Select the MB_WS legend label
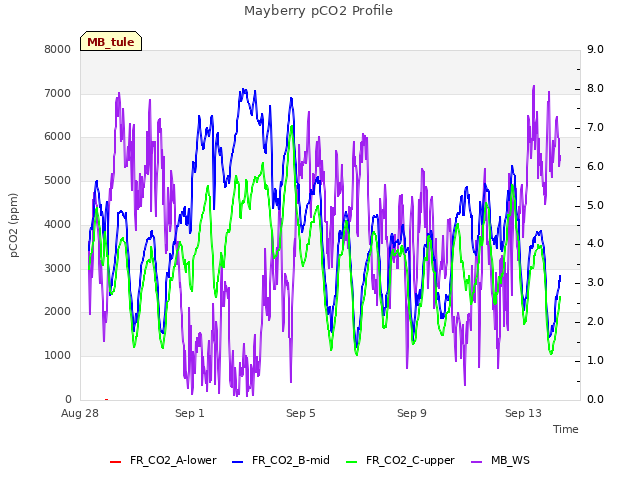This screenshot has height=480, width=640. [510, 460]
